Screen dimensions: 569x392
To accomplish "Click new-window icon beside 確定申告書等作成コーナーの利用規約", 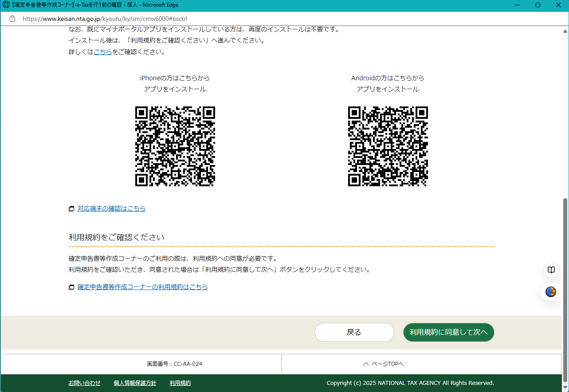I will (x=71, y=287).
